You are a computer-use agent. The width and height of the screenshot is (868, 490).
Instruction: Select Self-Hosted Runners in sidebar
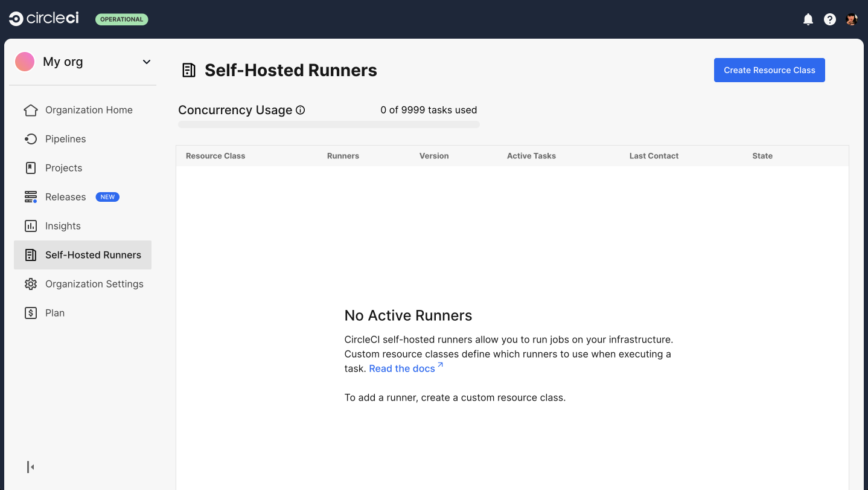click(83, 255)
